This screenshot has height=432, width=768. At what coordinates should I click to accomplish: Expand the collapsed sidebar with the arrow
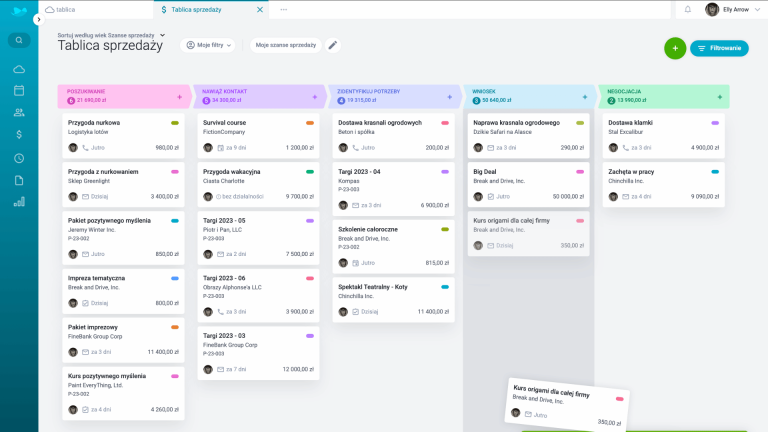click(x=38, y=19)
